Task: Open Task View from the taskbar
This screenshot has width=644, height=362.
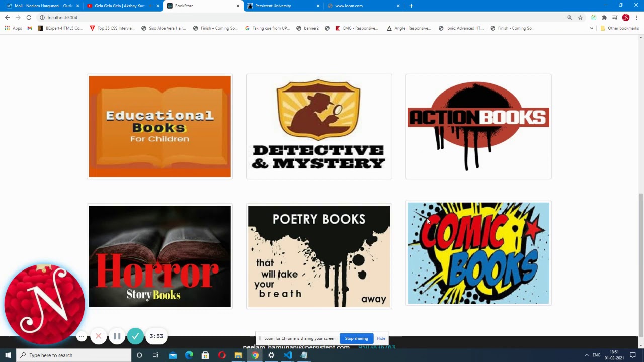Action: [x=155, y=355]
